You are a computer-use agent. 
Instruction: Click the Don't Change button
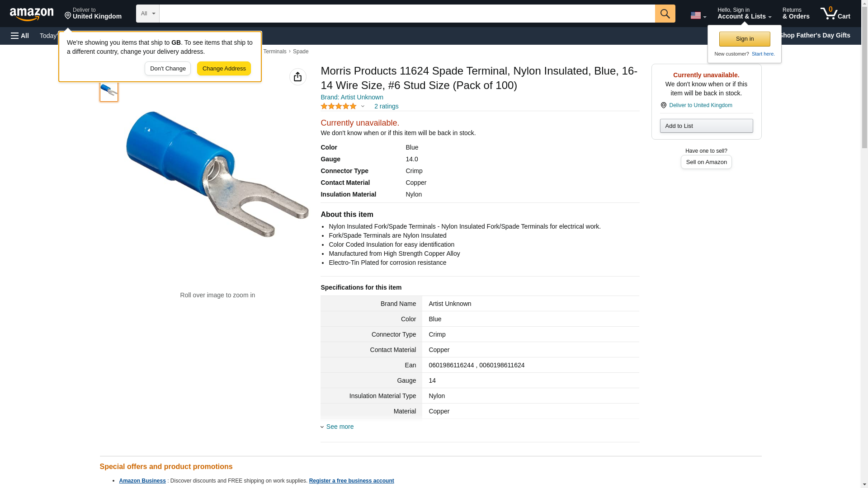pyautogui.click(x=168, y=69)
